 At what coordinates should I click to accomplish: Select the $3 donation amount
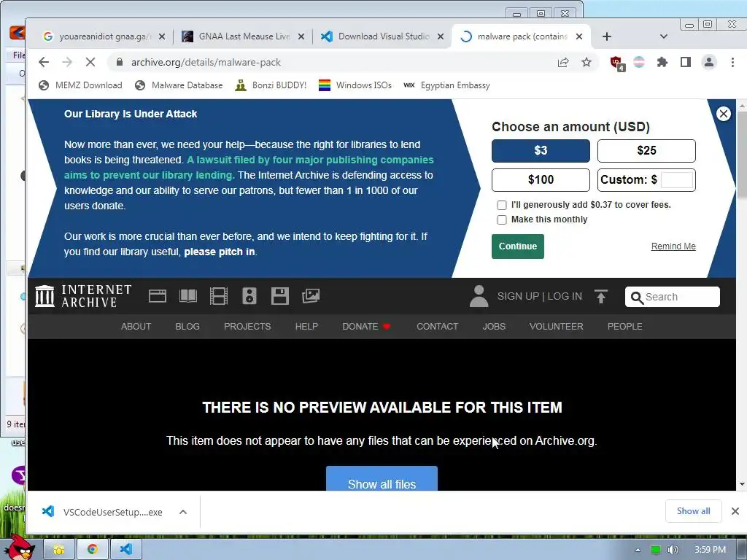541,151
